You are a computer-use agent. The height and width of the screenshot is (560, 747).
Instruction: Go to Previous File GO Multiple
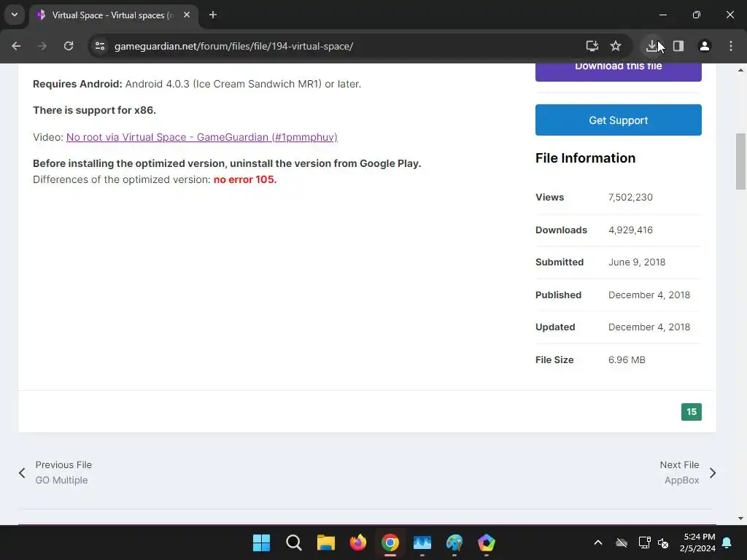coord(63,472)
